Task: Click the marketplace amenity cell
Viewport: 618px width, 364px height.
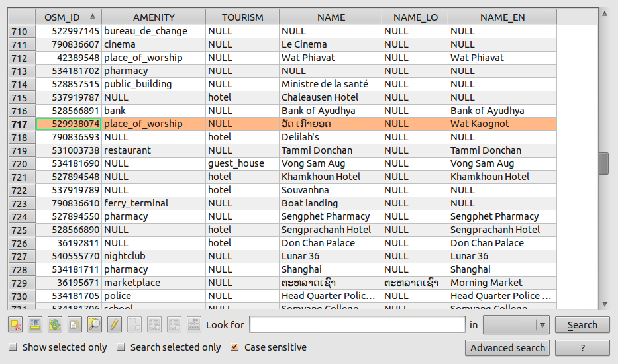Action: pyautogui.click(x=154, y=283)
